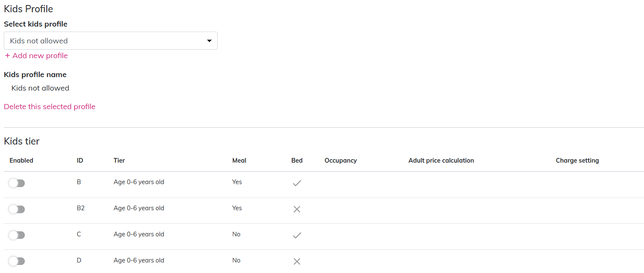Click the Occupancy column header
The width and height of the screenshot is (644, 273).
(x=341, y=161)
